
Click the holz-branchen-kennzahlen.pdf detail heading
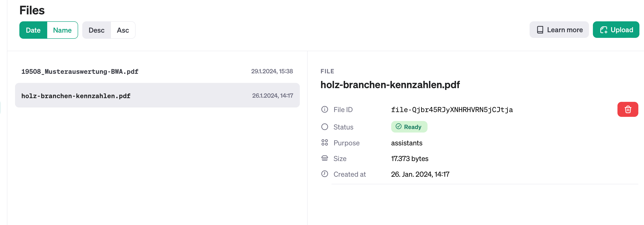390,85
